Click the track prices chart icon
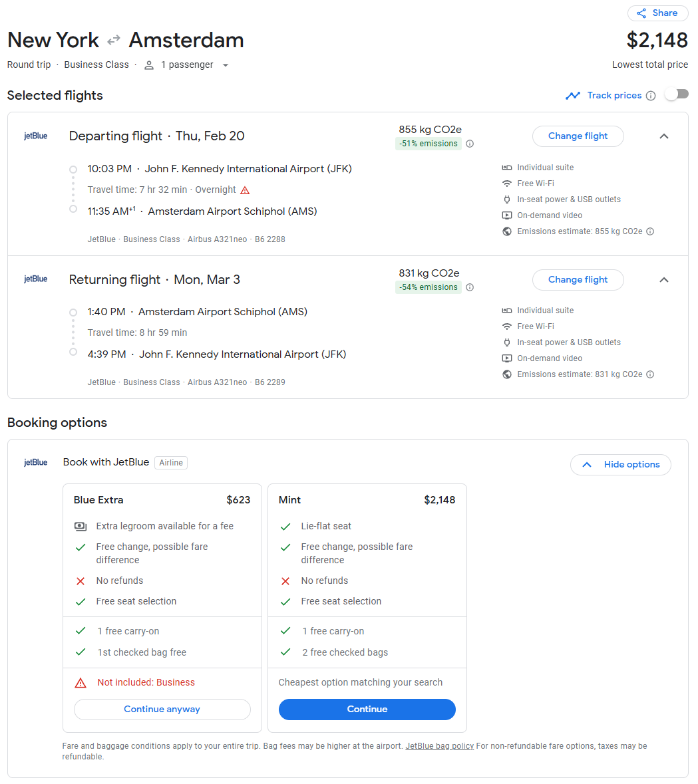The image size is (698, 784). [x=573, y=96]
